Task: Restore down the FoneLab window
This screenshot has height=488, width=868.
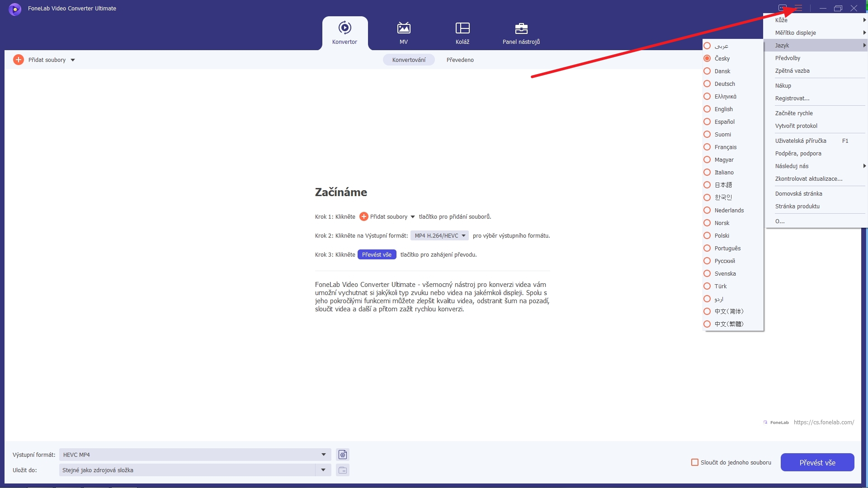Action: click(x=838, y=8)
